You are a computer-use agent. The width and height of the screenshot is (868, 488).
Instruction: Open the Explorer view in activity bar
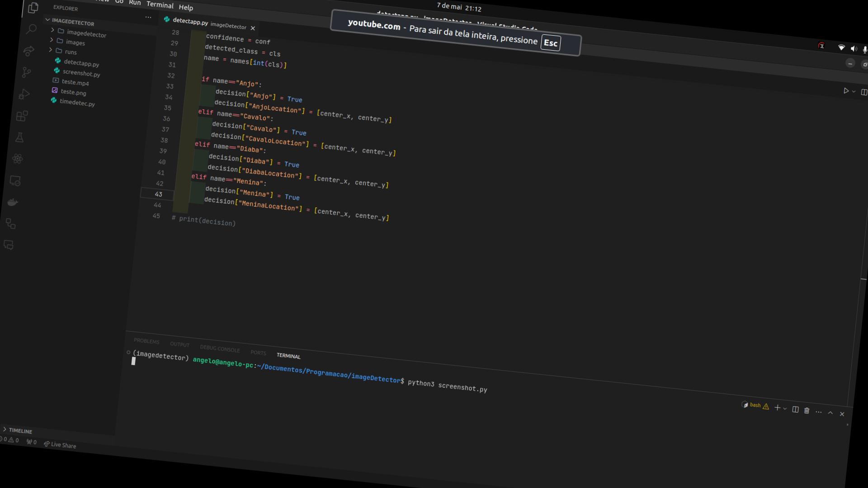point(33,8)
